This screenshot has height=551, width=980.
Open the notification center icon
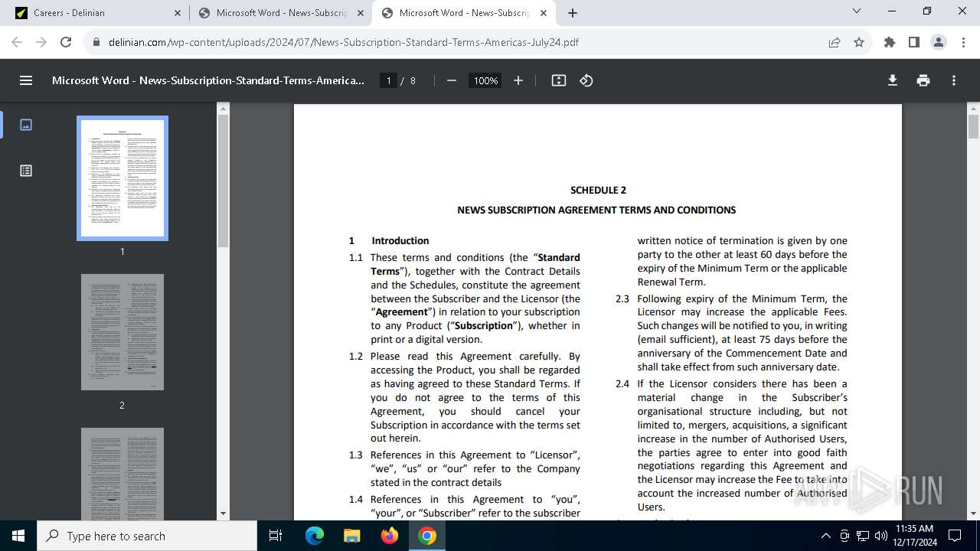[x=955, y=536]
